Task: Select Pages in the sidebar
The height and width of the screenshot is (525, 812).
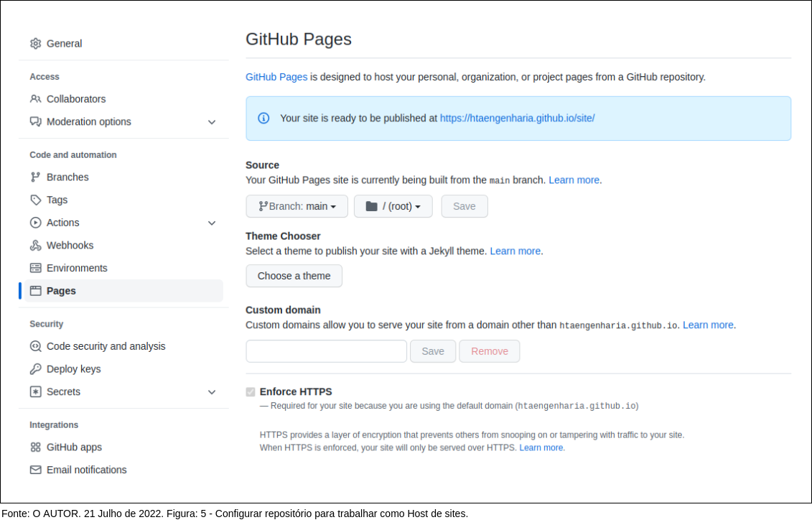Action: pyautogui.click(x=123, y=291)
